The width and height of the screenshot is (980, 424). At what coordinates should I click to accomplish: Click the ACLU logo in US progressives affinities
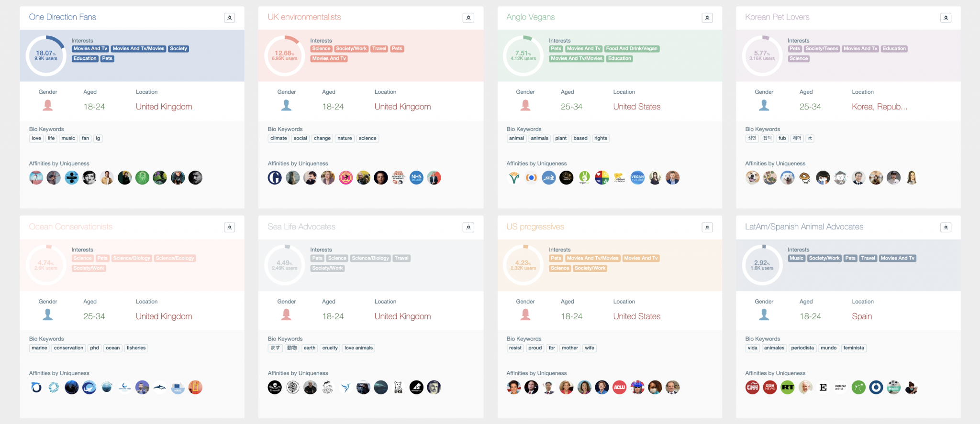(619, 387)
